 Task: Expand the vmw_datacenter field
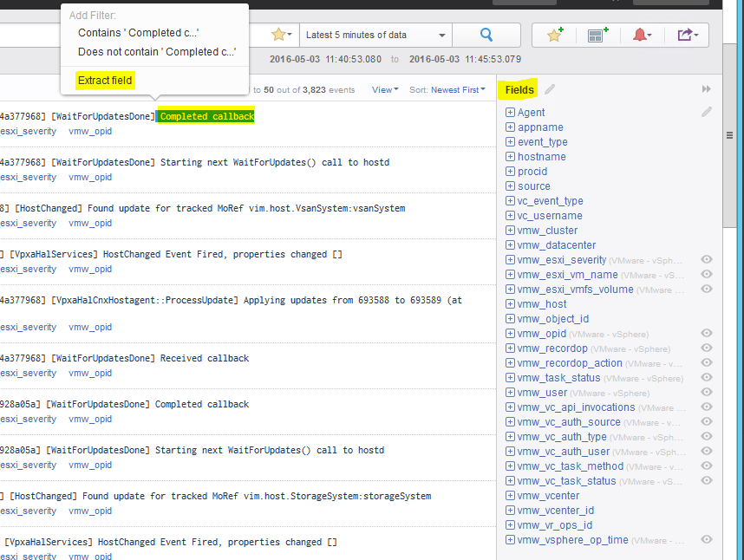tap(510, 244)
